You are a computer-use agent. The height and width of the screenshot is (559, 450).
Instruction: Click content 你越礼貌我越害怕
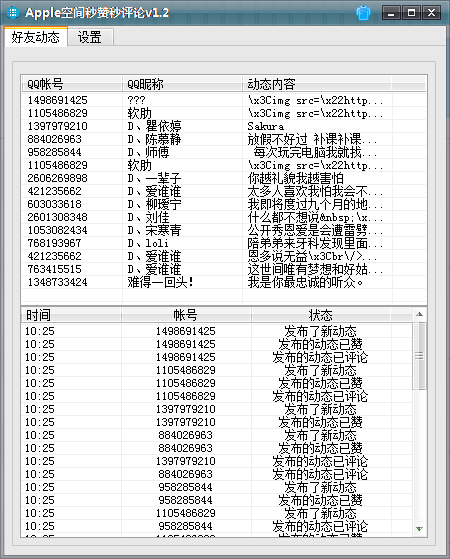pyautogui.click(x=296, y=178)
